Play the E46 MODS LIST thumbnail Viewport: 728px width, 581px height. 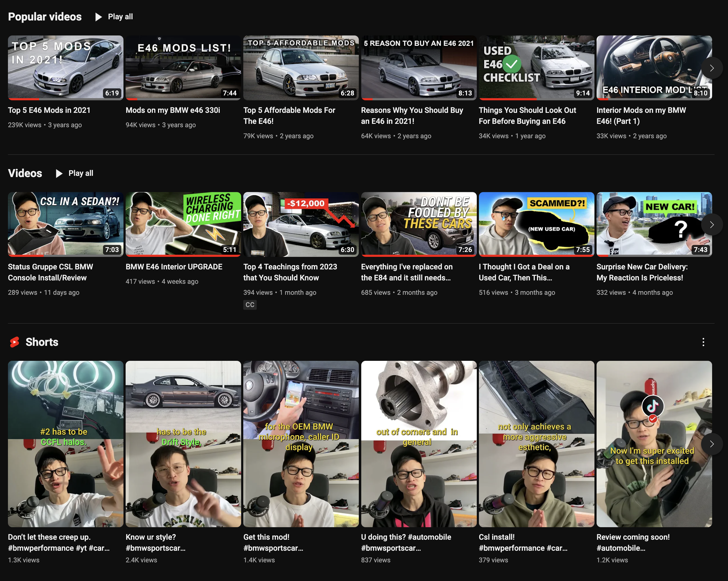point(183,68)
